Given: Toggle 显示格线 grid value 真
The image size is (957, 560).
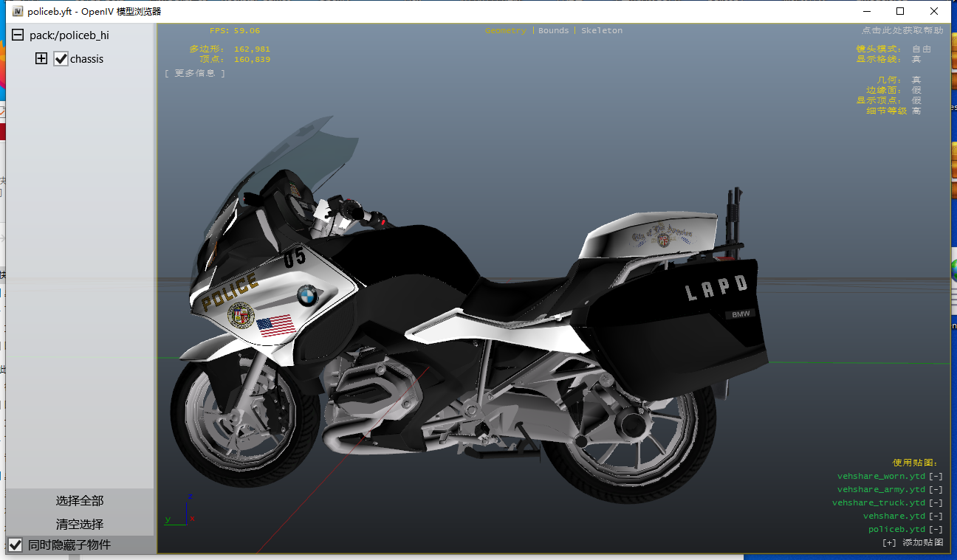Looking at the screenshot, I should click(x=916, y=59).
